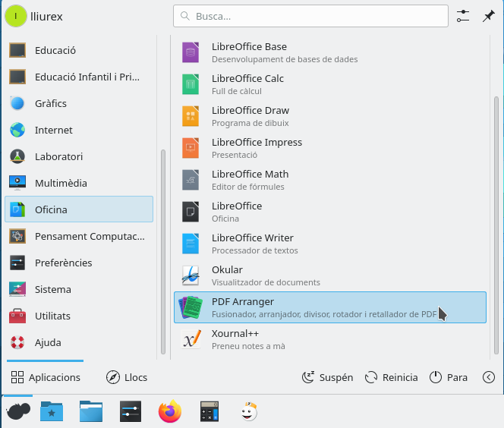Viewport: 504px width, 428px height.
Task: Click 'Editor de fórmules' description
Action: click(247, 187)
